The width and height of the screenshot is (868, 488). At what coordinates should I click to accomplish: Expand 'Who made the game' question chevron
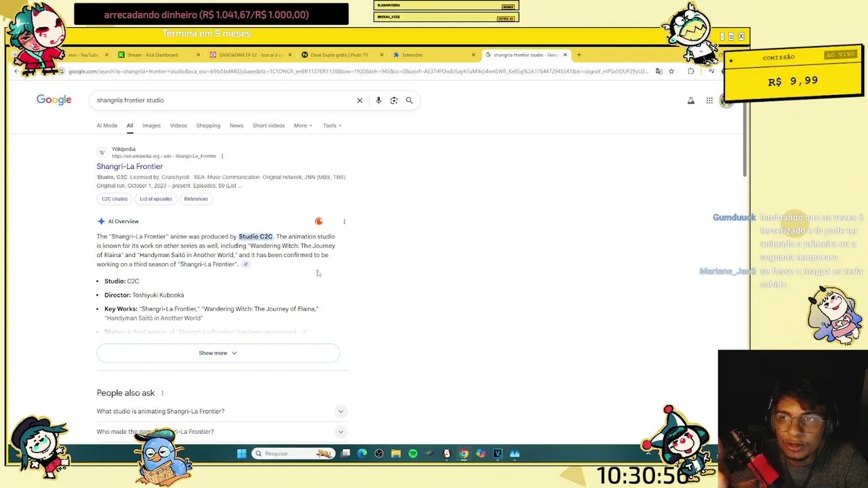(340, 432)
